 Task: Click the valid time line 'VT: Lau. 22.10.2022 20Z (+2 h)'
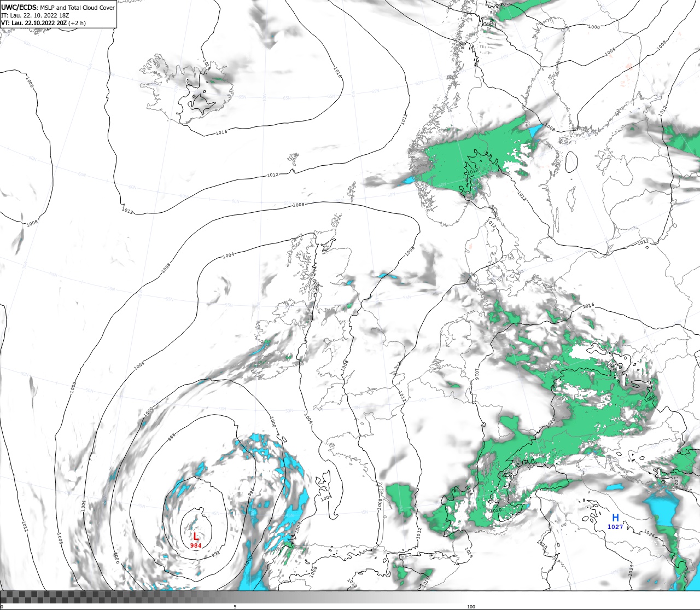(43, 24)
